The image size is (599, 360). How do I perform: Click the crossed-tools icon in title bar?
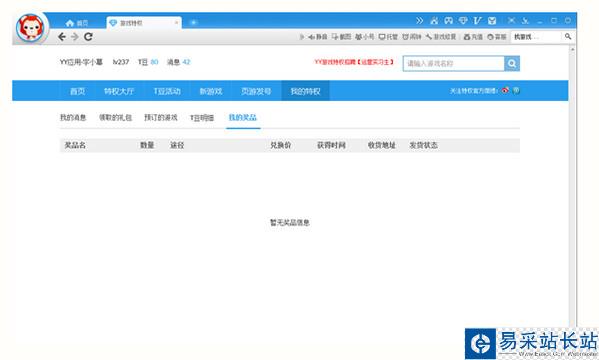[x=512, y=20]
